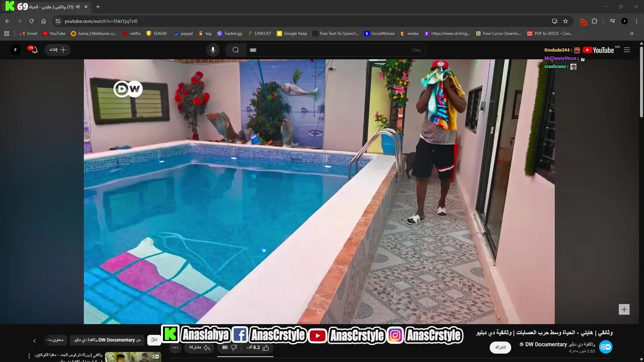Open the Extensions puzzle menu
The image size is (644, 362).
click(595, 21)
